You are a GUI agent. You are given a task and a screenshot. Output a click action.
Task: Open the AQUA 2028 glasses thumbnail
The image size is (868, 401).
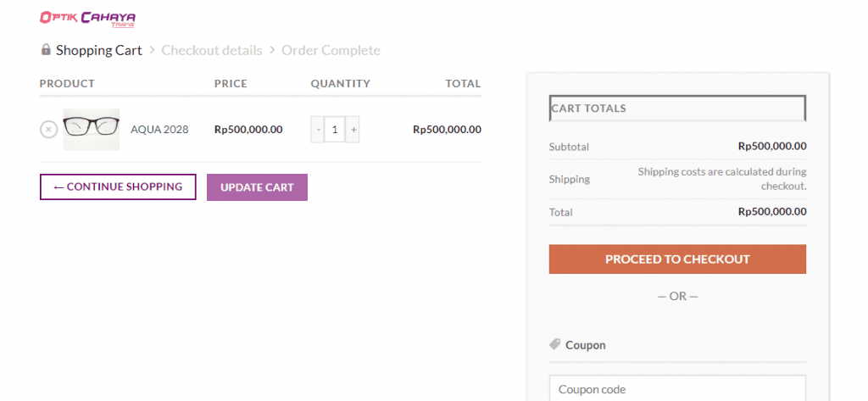click(92, 130)
